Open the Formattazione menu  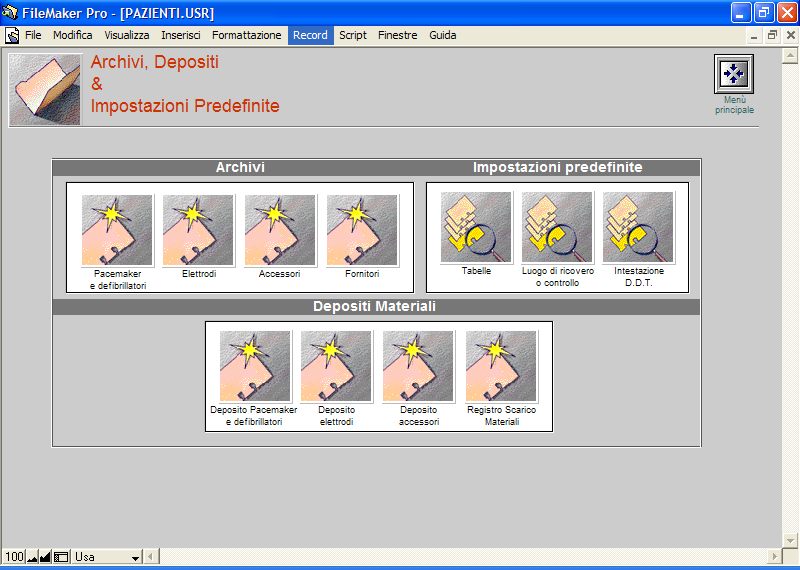(246, 35)
